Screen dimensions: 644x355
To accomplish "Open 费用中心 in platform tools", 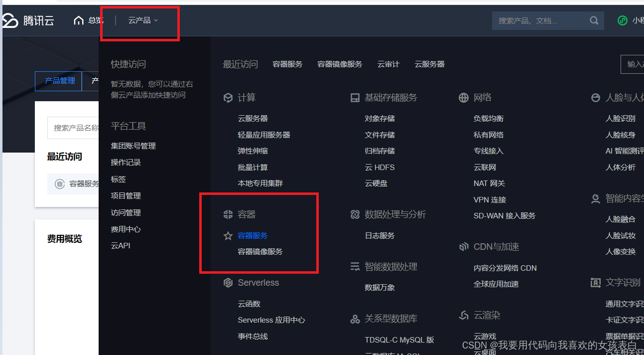I will tap(126, 229).
